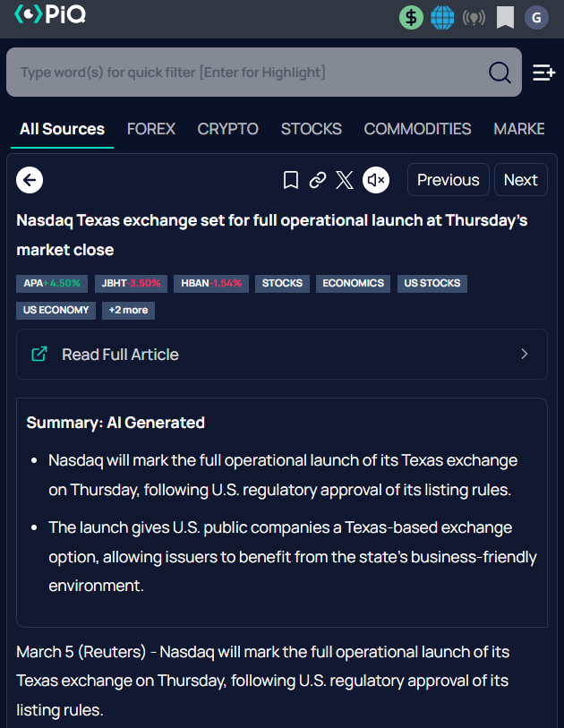The height and width of the screenshot is (728, 564).
Task: Bookmark this Nasdaq Texas article
Action: pyautogui.click(x=291, y=180)
